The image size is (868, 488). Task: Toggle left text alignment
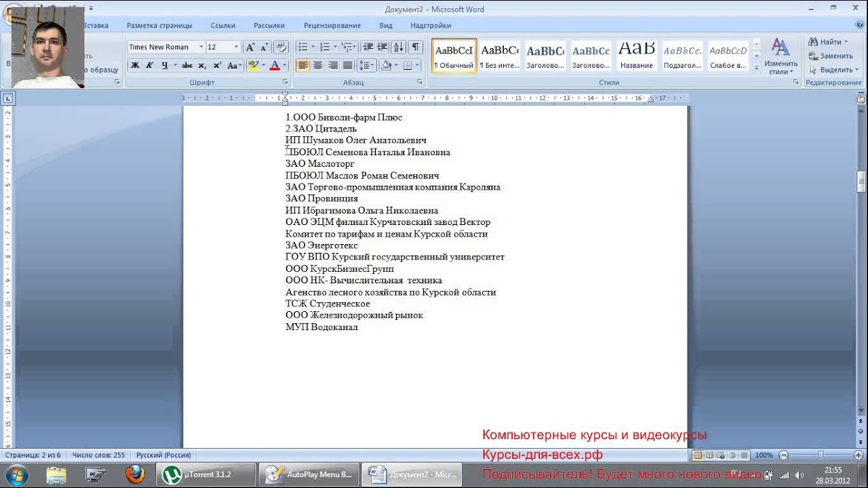pyautogui.click(x=302, y=65)
